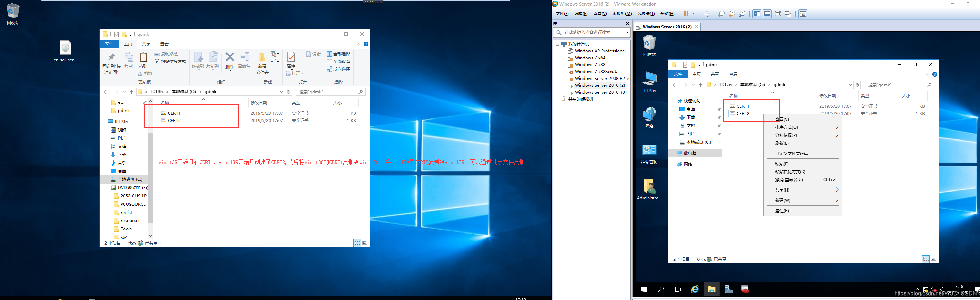Viewport: 980px width, 300px height.
Task: Click Recycle Bin on host desktop
Action: coord(13,14)
